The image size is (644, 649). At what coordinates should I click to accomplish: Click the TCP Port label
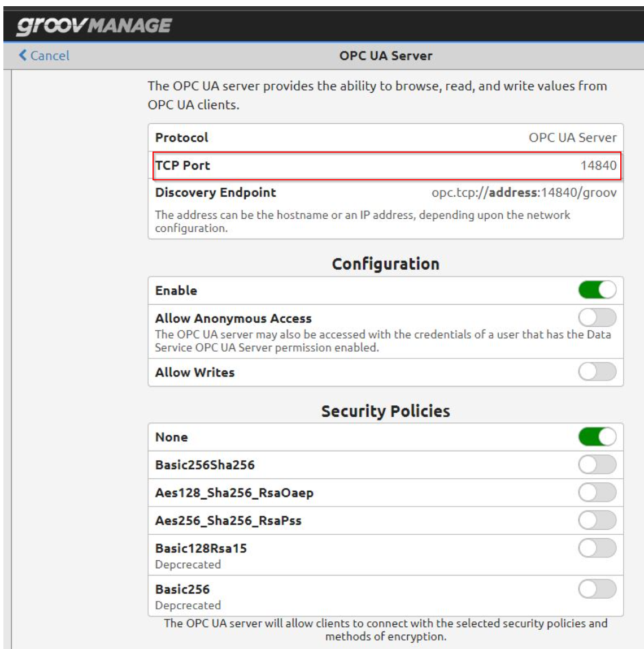coord(182,166)
